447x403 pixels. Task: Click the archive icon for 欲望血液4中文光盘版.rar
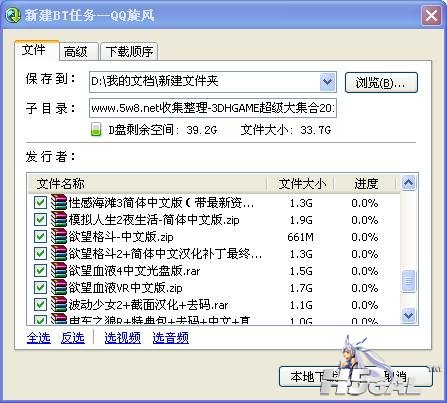[59, 270]
